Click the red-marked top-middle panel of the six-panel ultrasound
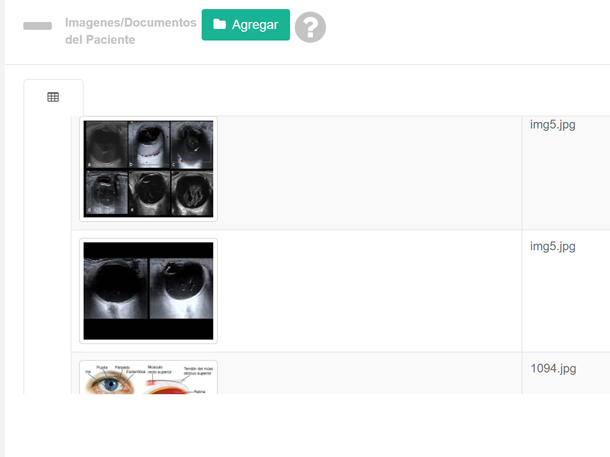Viewport: 610px width, 457px height. tap(149, 144)
